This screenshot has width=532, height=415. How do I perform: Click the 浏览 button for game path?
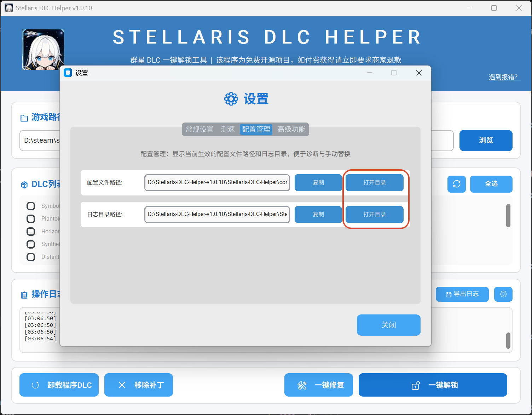point(486,141)
